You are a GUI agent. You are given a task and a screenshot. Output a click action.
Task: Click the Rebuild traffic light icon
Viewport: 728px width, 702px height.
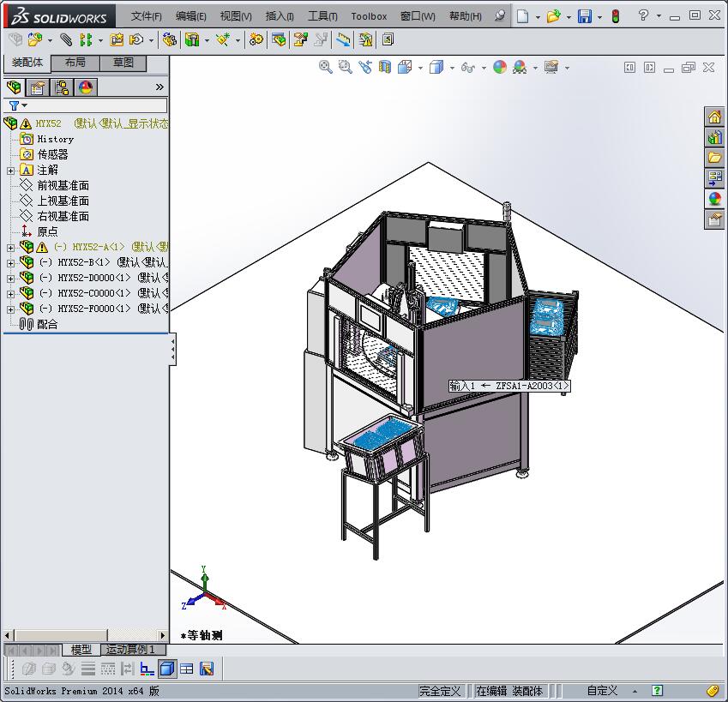(x=615, y=16)
